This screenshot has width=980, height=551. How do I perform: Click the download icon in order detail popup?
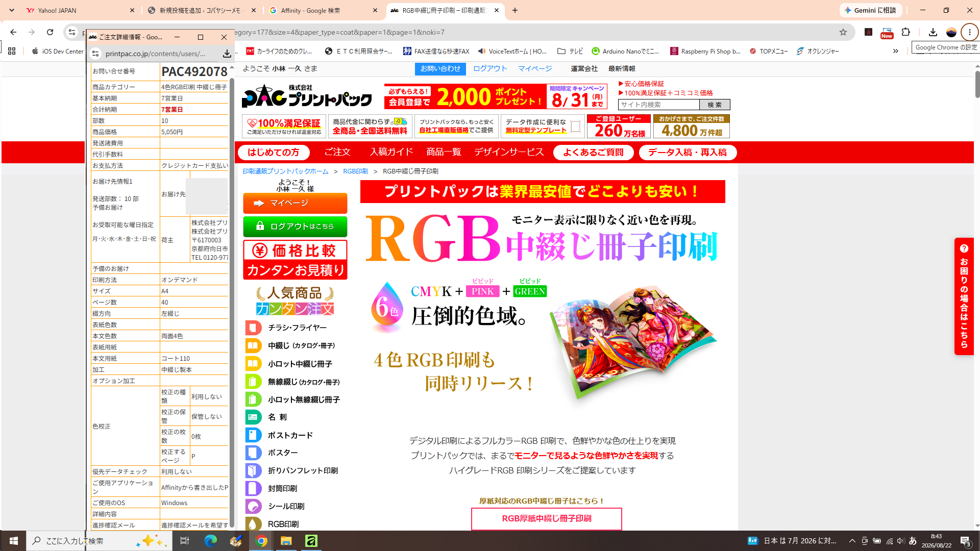227,54
